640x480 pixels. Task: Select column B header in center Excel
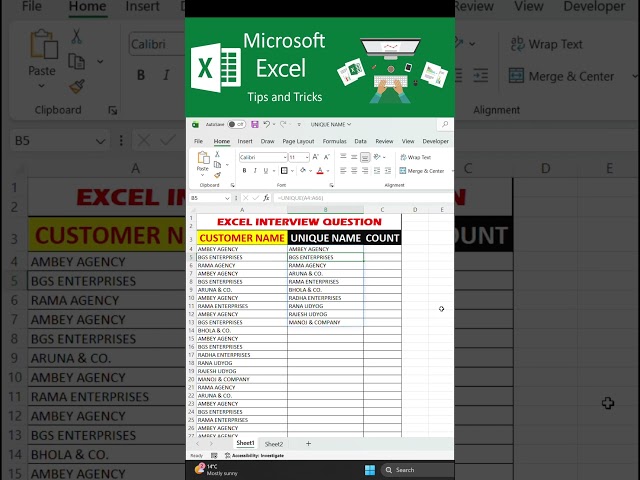[325, 209]
